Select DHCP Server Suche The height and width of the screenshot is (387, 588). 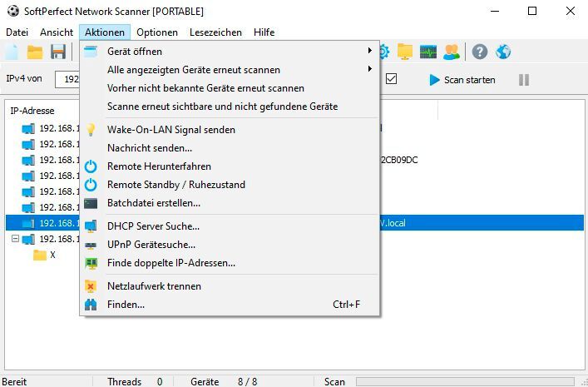tap(230, 226)
